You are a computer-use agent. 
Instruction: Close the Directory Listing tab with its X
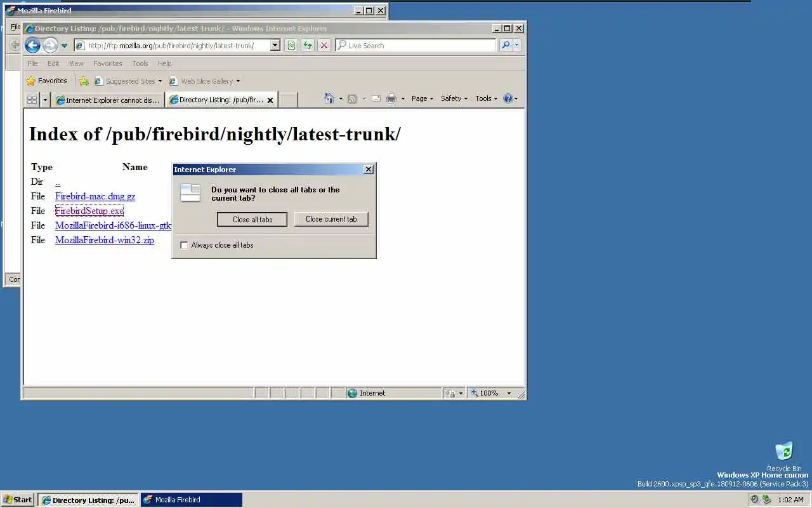[270, 100]
